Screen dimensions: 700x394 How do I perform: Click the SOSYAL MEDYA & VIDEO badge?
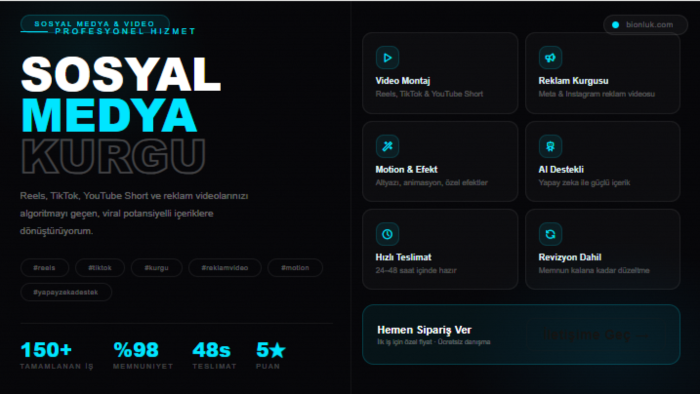tap(95, 24)
